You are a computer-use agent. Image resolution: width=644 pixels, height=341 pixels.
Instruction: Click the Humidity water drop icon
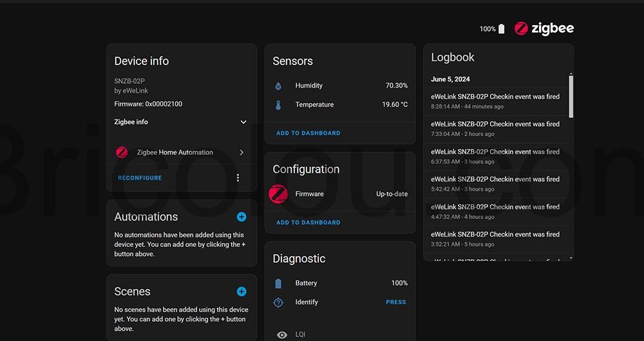click(278, 86)
